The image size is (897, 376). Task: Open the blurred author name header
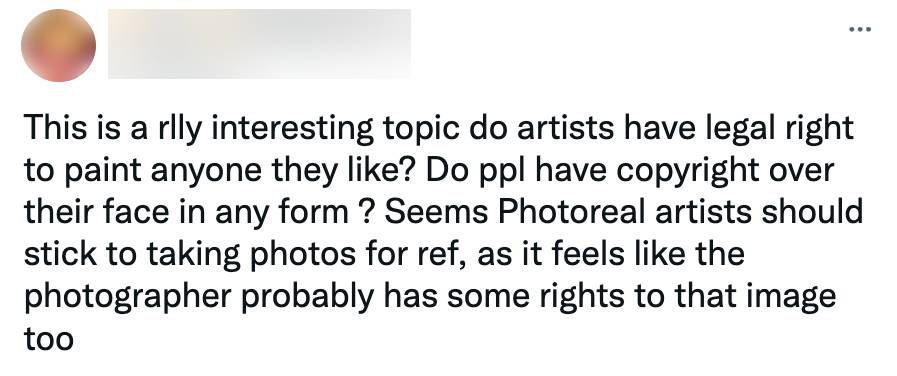259,43
